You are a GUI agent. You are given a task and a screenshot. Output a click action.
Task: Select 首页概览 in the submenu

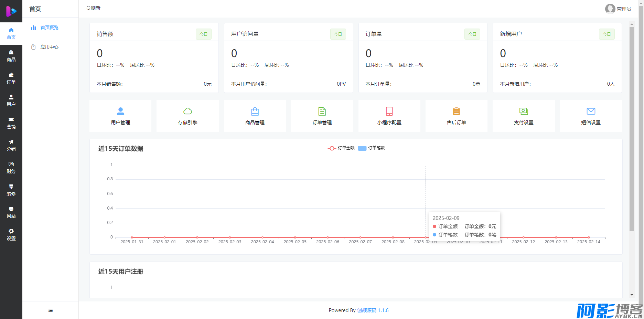(49, 28)
